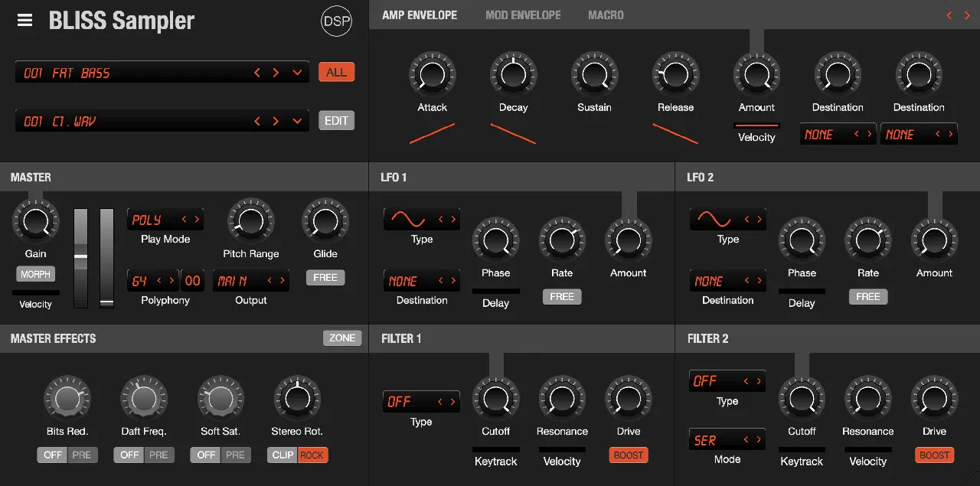This screenshot has width=980, height=486.
Task: Switch to the MACRO tab
Action: (606, 15)
